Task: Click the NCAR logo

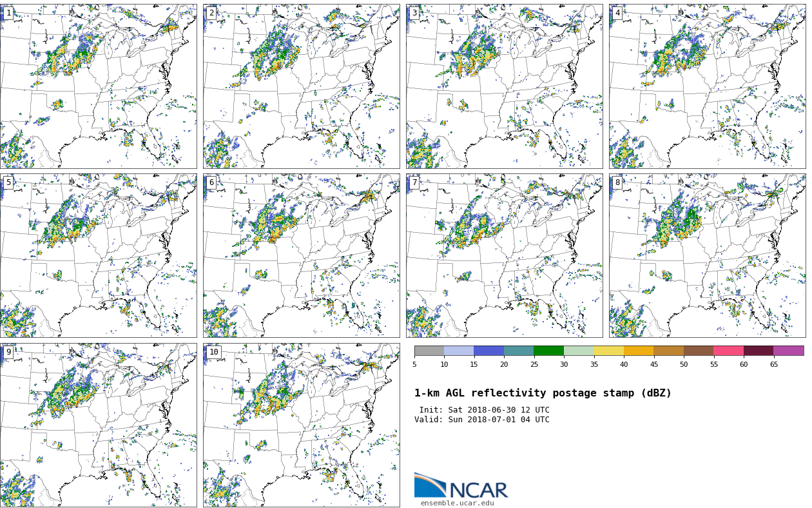Action: [x=461, y=485]
